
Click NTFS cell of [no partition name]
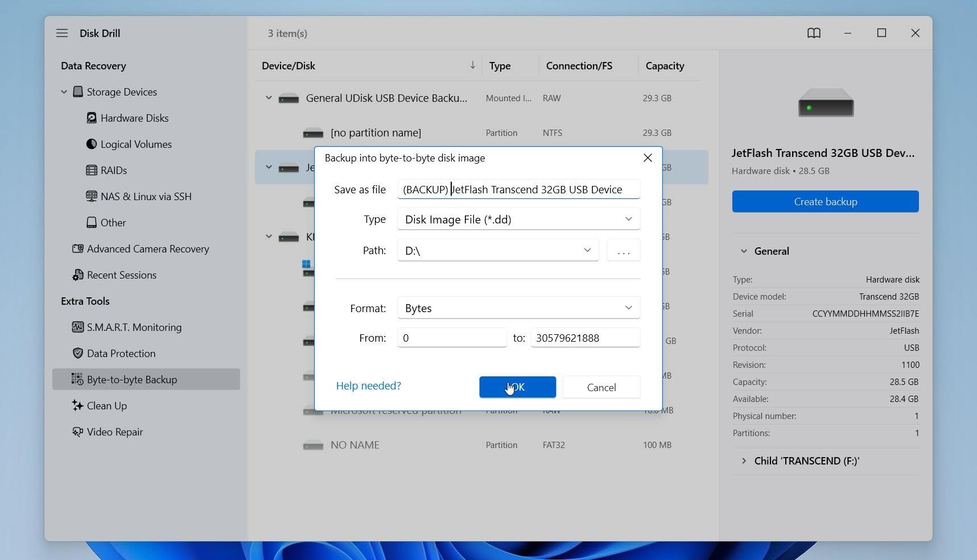tap(553, 133)
